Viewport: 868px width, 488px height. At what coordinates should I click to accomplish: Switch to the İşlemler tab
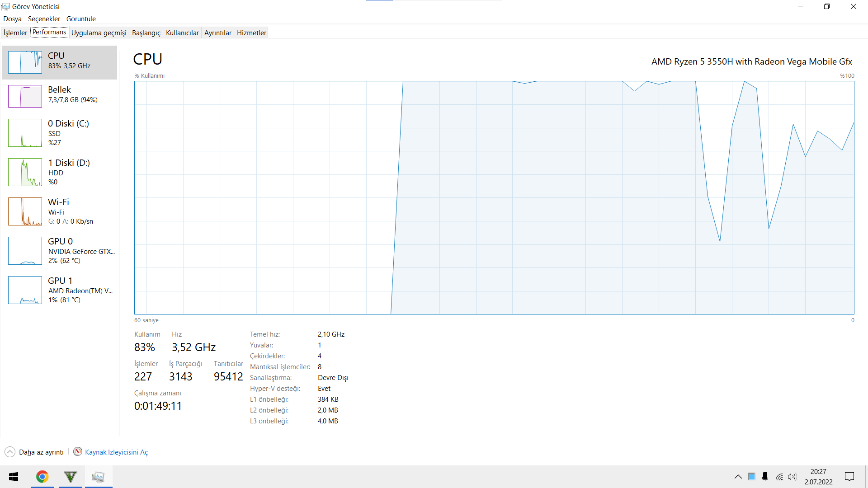(x=15, y=33)
